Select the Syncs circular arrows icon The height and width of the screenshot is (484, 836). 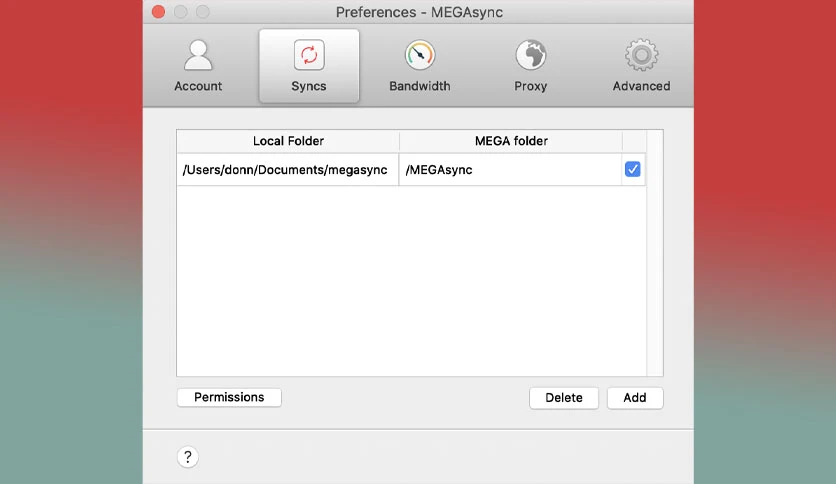309,55
